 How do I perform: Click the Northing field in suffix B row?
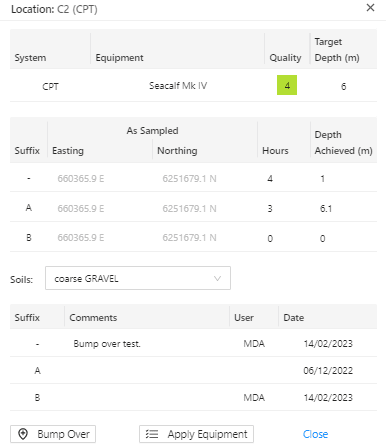189,238
